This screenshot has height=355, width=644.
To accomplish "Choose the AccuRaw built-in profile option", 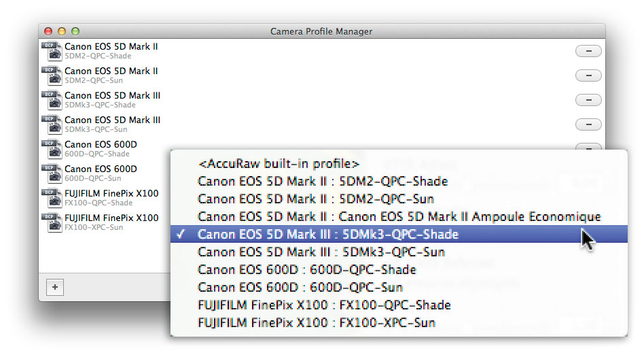I will 399,164.
